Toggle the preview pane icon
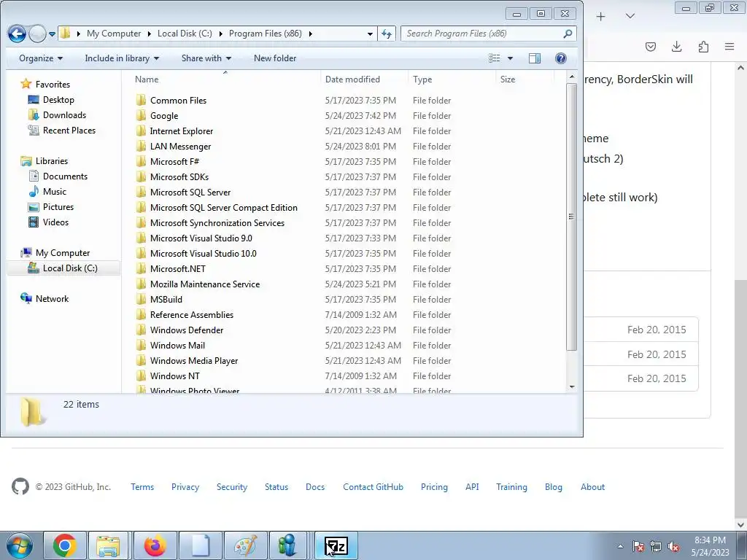Image resolution: width=747 pixels, height=560 pixels. tap(535, 58)
